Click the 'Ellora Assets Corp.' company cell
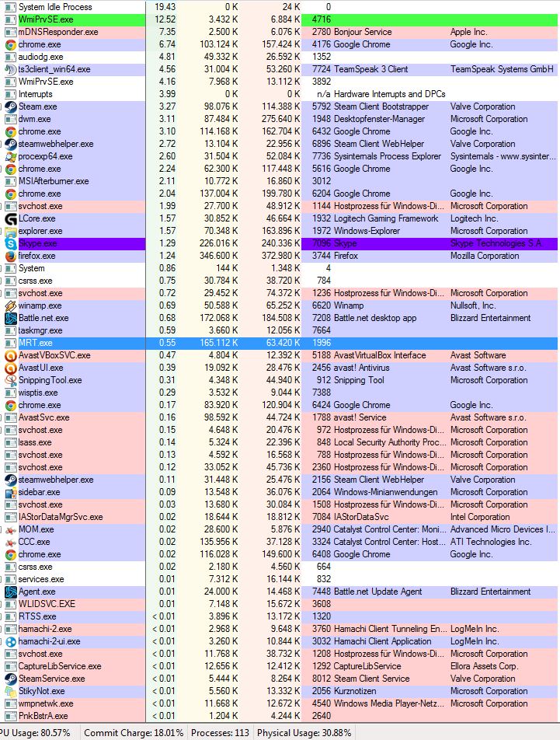The width and height of the screenshot is (560, 740). click(x=484, y=666)
